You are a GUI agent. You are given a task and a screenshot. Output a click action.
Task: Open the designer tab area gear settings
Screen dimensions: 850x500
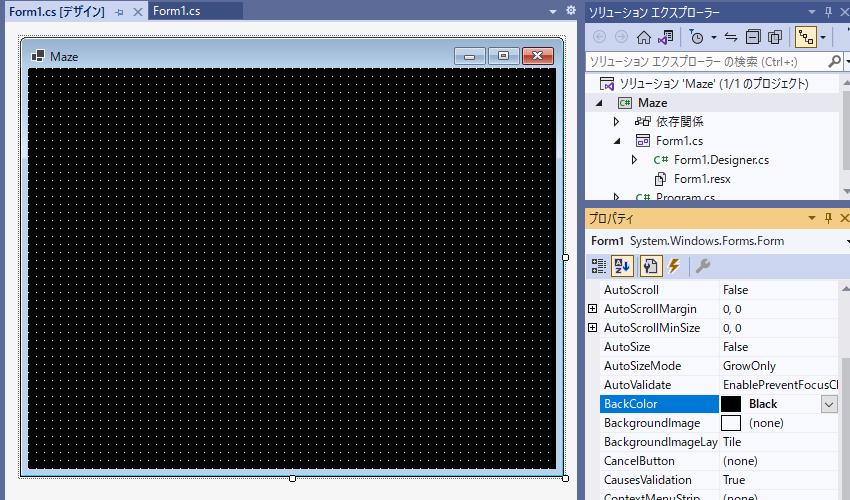[571, 10]
